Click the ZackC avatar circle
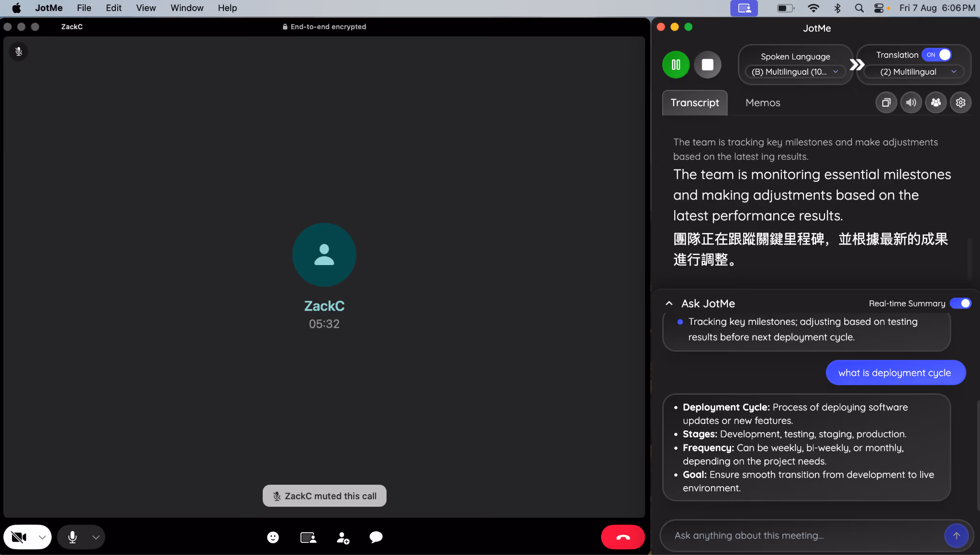This screenshot has height=555, width=980. pyautogui.click(x=324, y=255)
